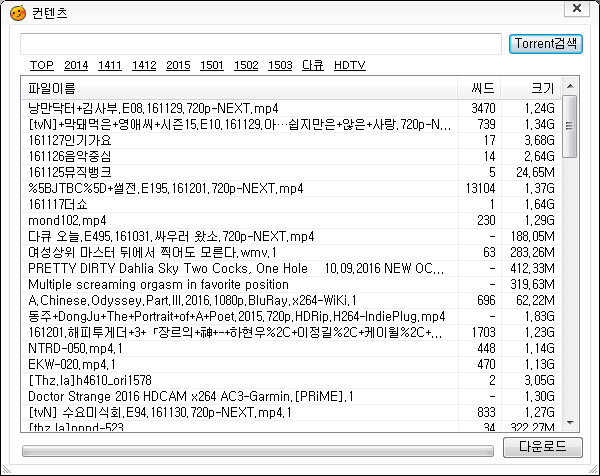The image size is (600, 476).
Task: Click size value 1.30G
Action: tap(540, 397)
